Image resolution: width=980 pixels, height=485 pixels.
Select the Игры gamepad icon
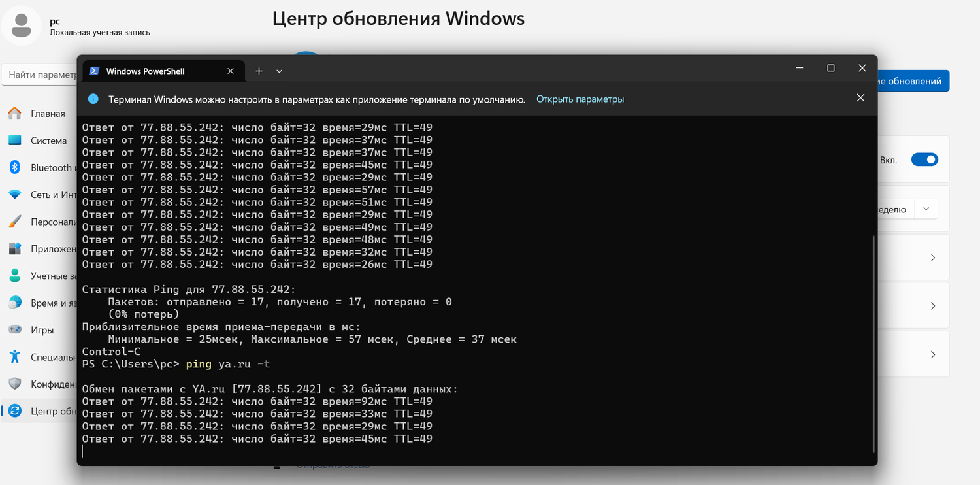click(x=15, y=329)
